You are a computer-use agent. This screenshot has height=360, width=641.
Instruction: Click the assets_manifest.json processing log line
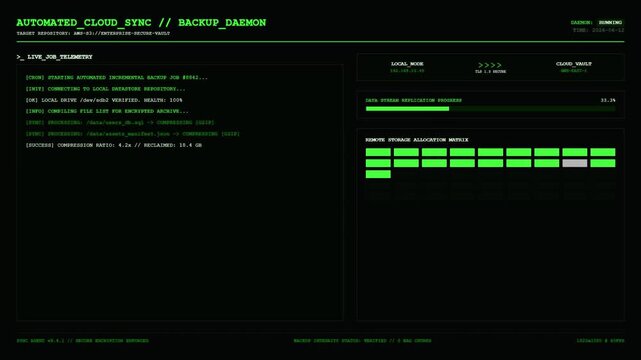[x=132, y=134]
